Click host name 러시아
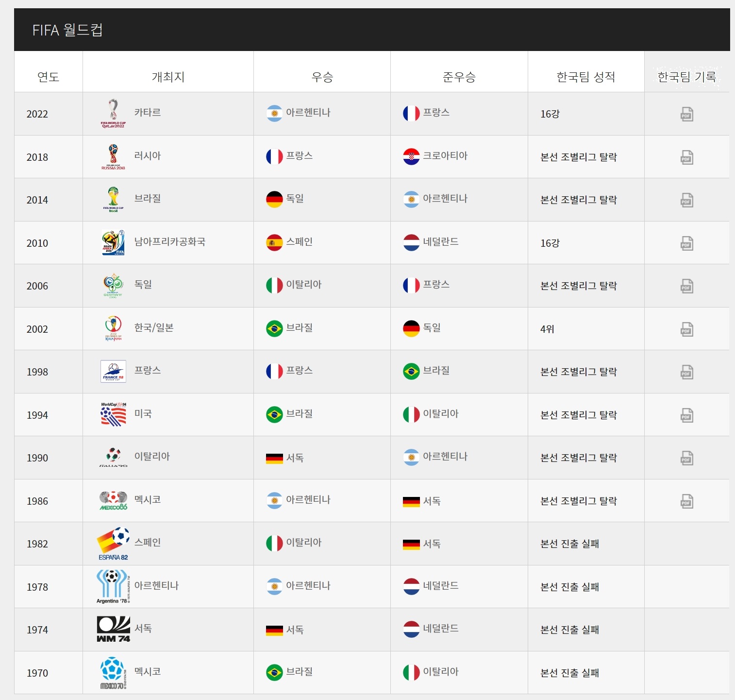 click(x=148, y=156)
